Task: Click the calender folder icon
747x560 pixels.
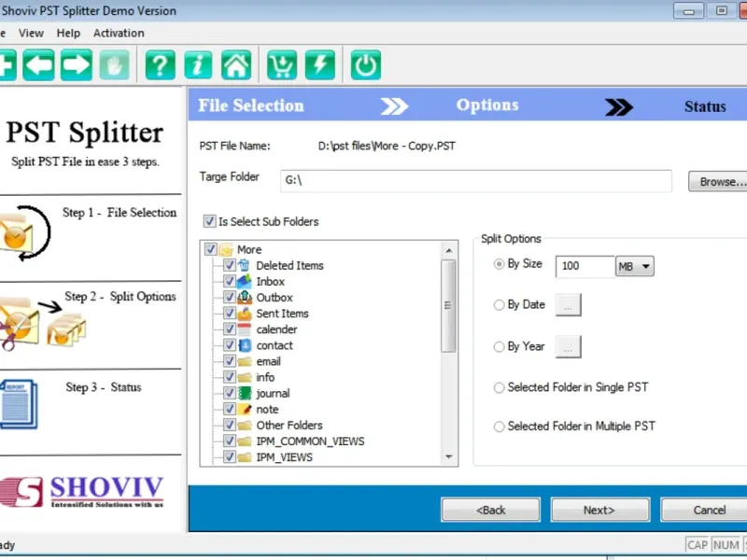Action: click(x=244, y=329)
